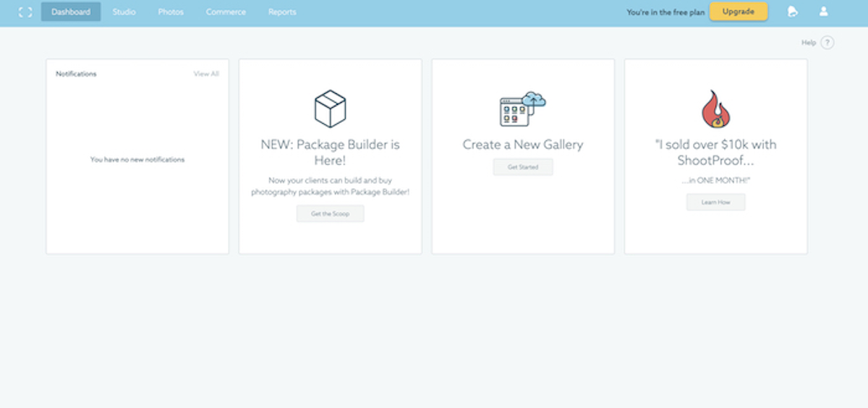Image resolution: width=868 pixels, height=408 pixels.
Task: Open View All notifications link
Action: pyautogui.click(x=206, y=74)
